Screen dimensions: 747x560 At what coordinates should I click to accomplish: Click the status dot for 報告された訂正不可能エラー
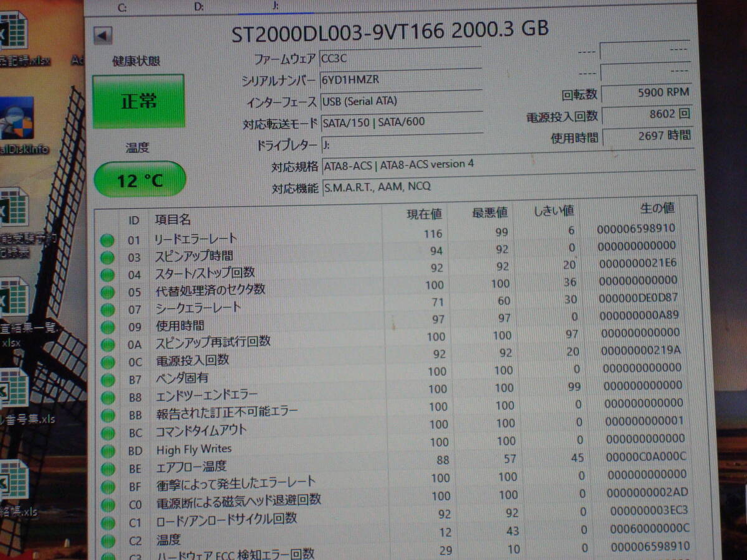[x=108, y=416]
